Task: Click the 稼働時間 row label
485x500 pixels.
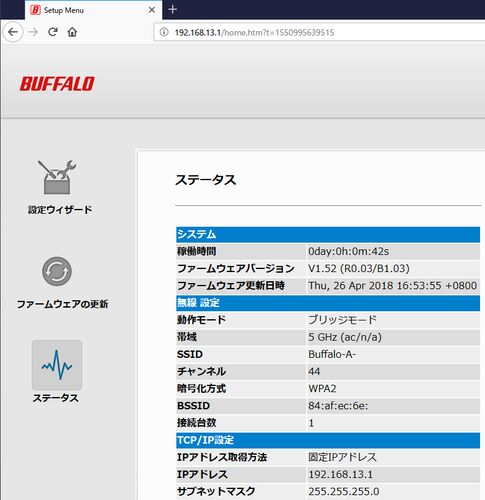Action: coord(196,251)
